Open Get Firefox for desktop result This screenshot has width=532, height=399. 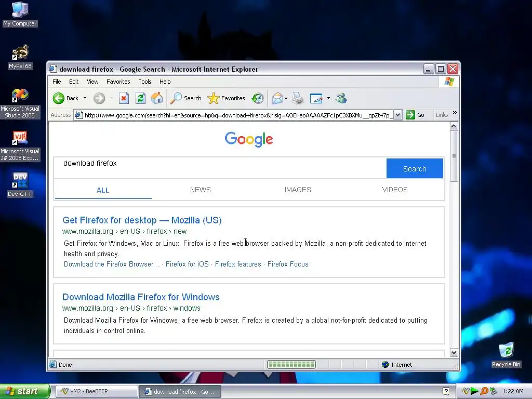coord(142,220)
